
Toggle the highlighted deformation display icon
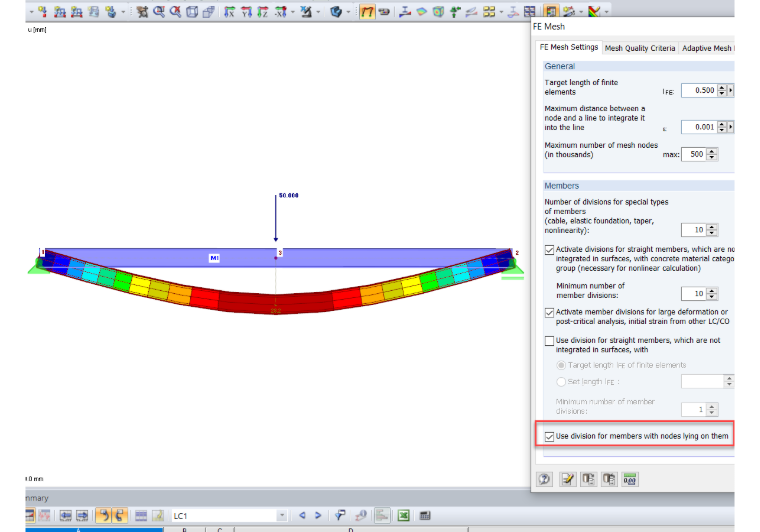tap(367, 11)
